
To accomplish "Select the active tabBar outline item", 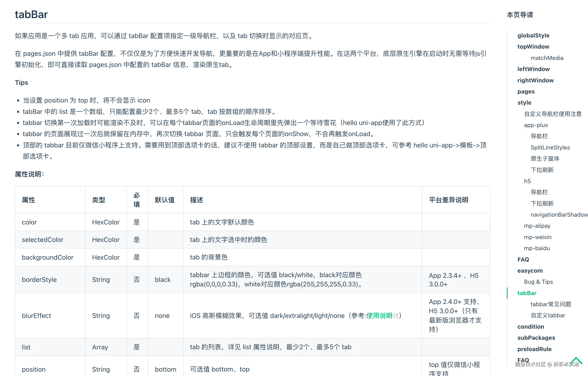I will coord(527,293).
